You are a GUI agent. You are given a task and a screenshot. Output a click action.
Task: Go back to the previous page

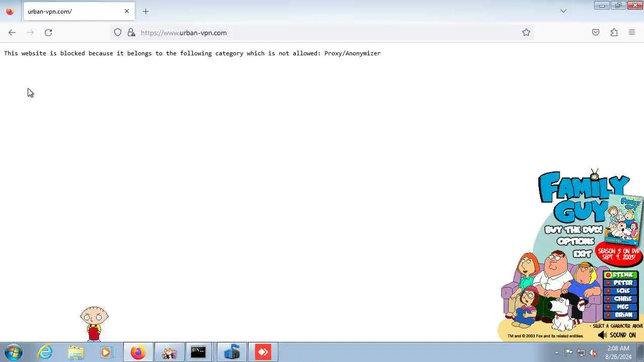click(x=12, y=33)
